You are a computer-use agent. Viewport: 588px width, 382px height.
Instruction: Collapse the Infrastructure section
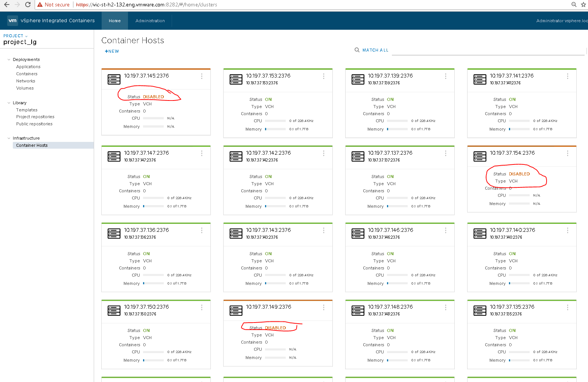9,138
